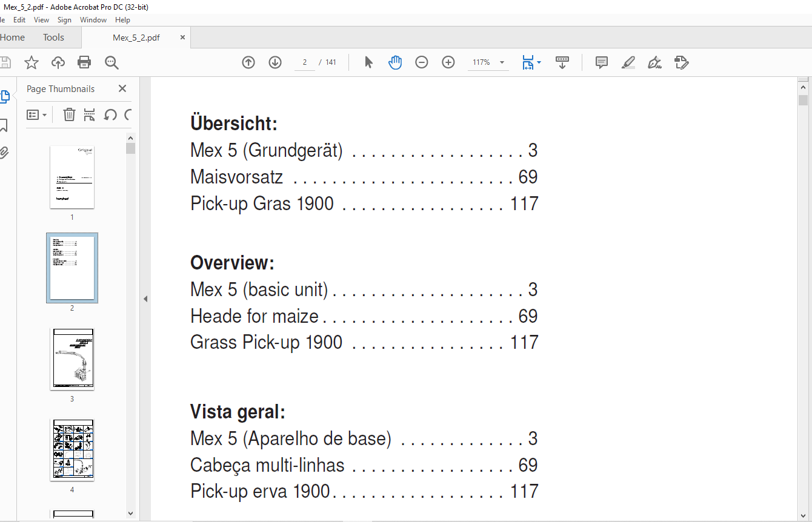This screenshot has height=522, width=812.
Task: Click the 'Maisvorsatz' entry
Action: point(236,177)
